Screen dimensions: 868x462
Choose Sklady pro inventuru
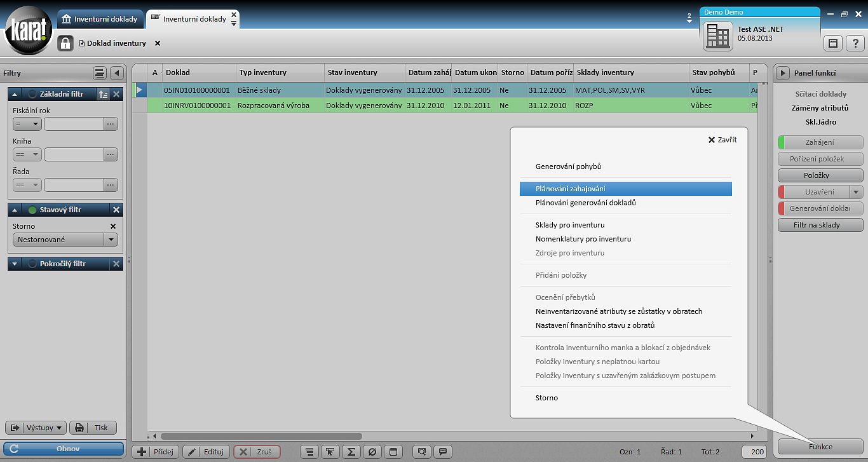click(x=570, y=225)
